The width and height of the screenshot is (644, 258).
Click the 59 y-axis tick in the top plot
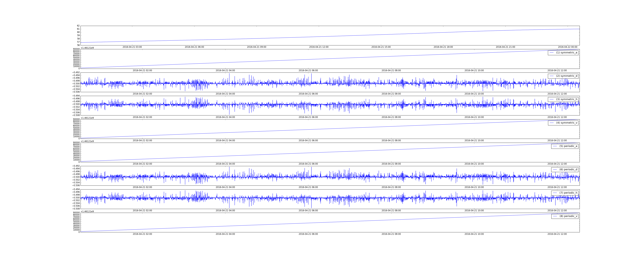click(78, 36)
